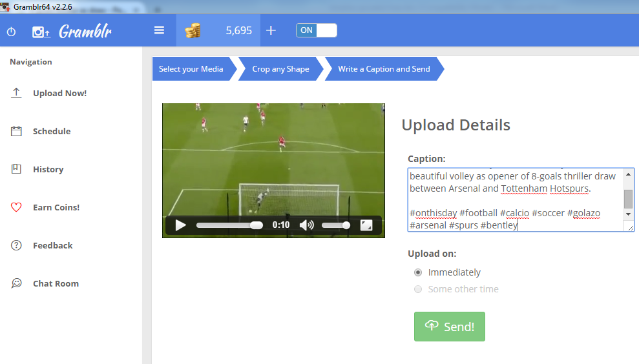This screenshot has width=639, height=364.
Task: Select the Immediately radio option
Action: (x=418, y=272)
